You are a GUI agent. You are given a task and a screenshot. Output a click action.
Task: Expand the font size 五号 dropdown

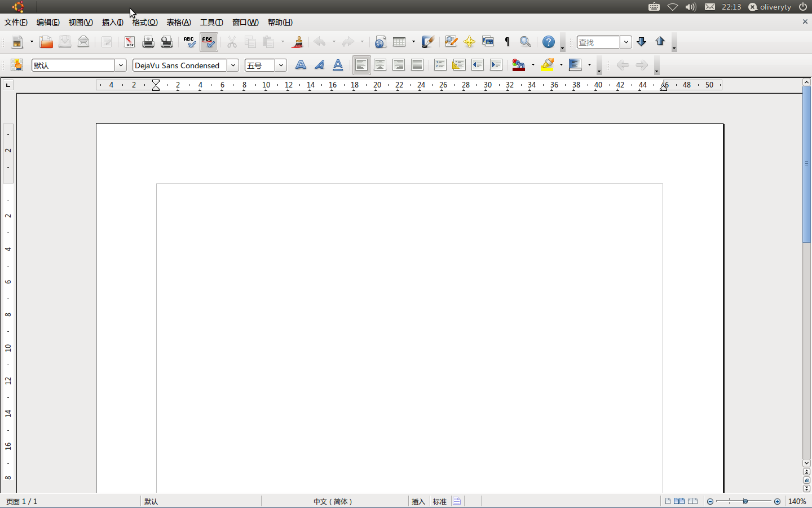tap(281, 65)
